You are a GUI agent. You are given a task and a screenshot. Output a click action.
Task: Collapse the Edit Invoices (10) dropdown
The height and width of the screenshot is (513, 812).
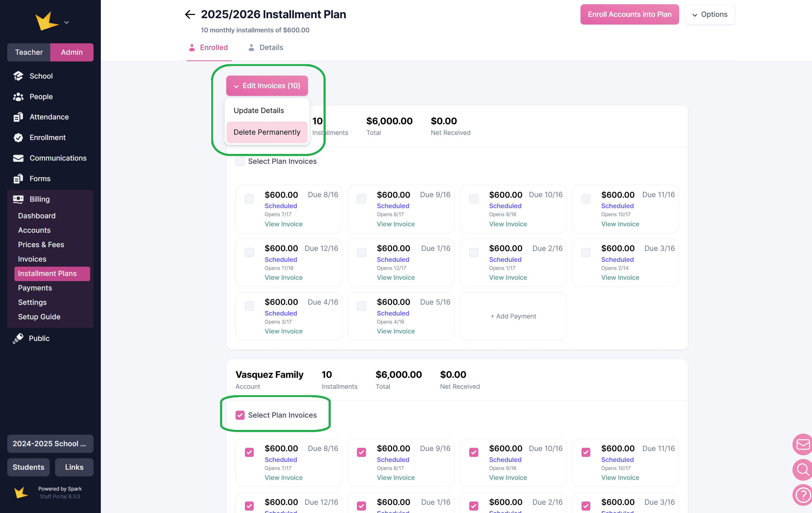(x=267, y=85)
